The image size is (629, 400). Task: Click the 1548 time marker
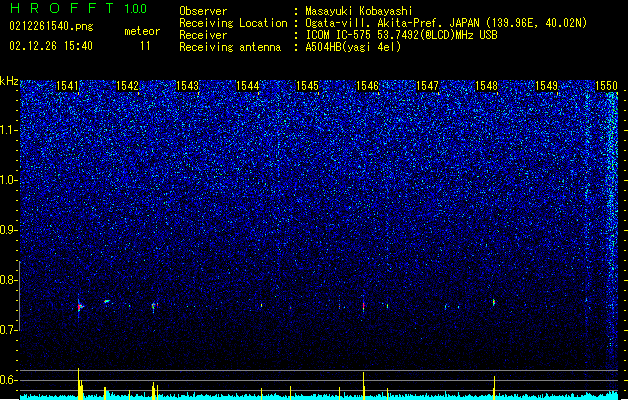[x=486, y=86]
